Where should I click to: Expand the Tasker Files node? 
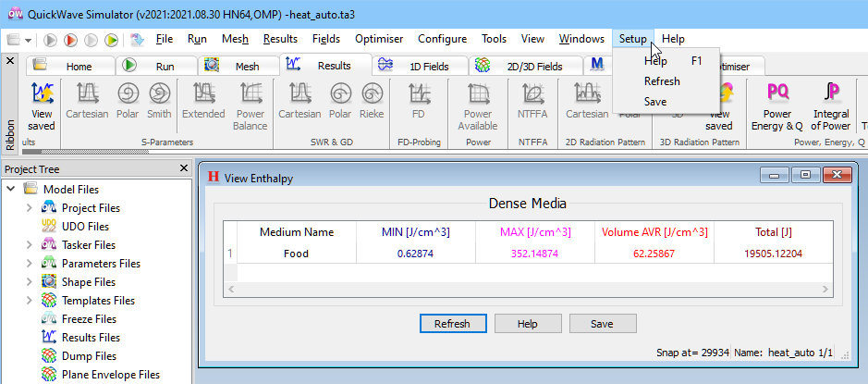pyautogui.click(x=30, y=244)
